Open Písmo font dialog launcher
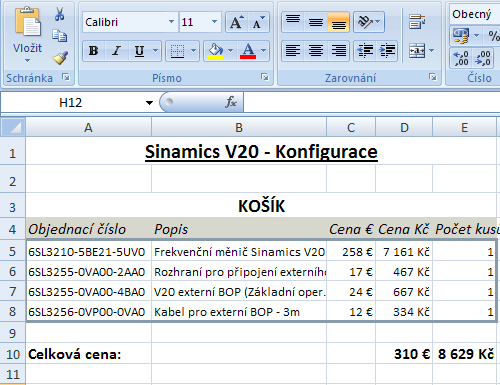Viewport: 500px width, 385px height. 265,77
